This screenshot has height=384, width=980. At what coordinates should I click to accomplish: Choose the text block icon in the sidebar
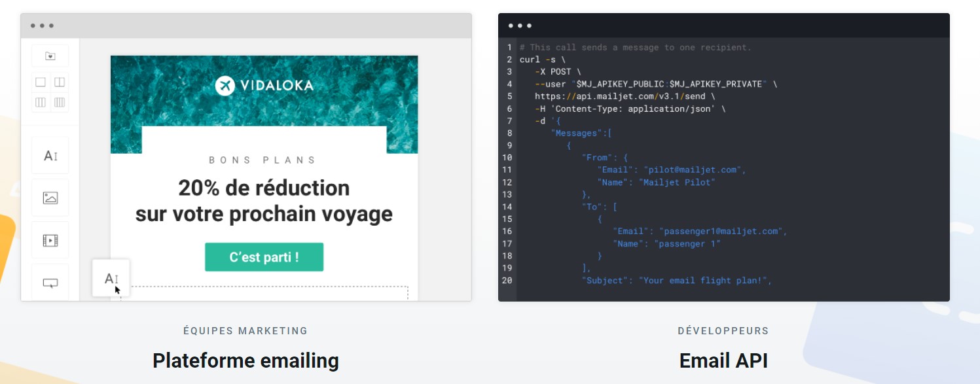50,156
